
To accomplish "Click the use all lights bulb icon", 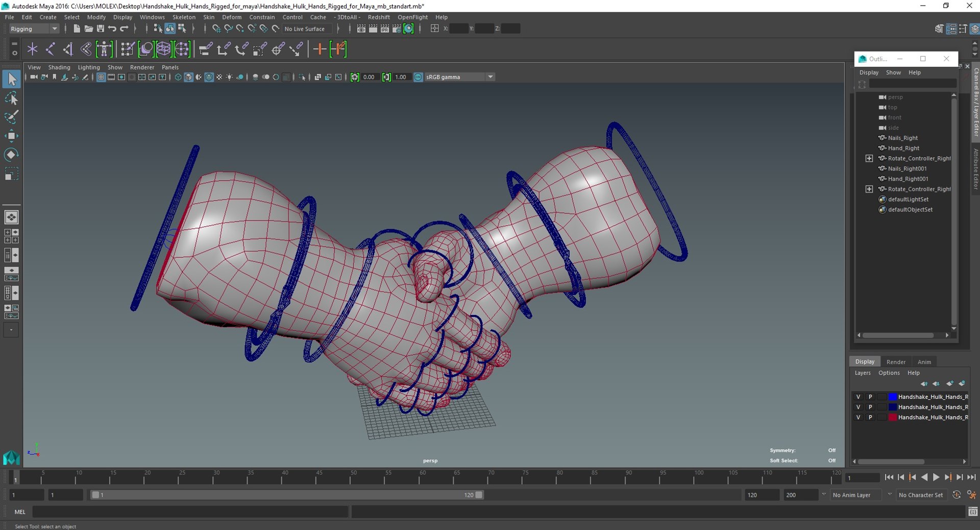I will tap(229, 77).
